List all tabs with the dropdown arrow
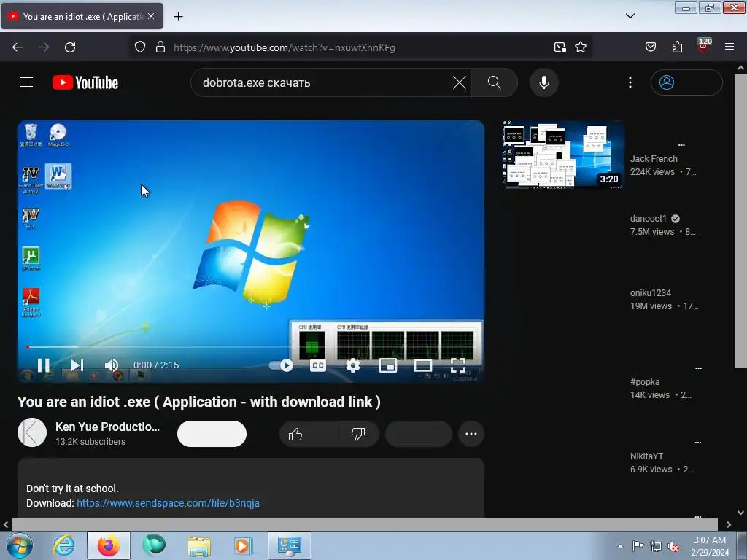 coord(630,16)
